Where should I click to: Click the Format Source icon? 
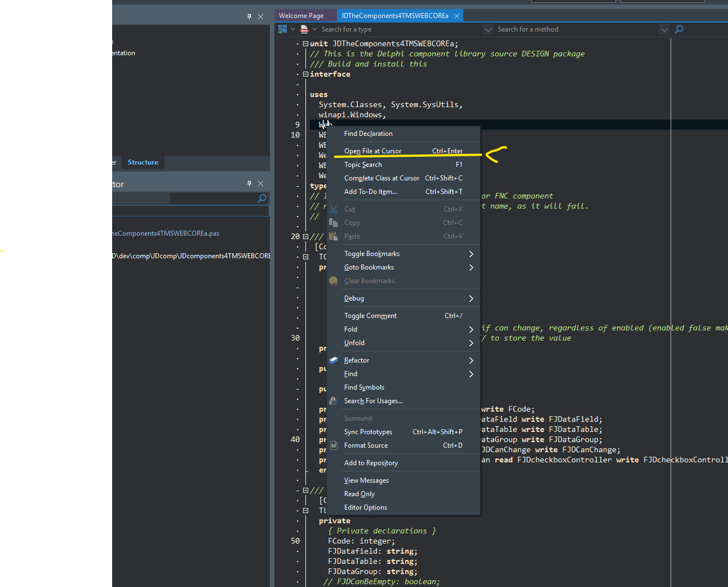pos(334,445)
